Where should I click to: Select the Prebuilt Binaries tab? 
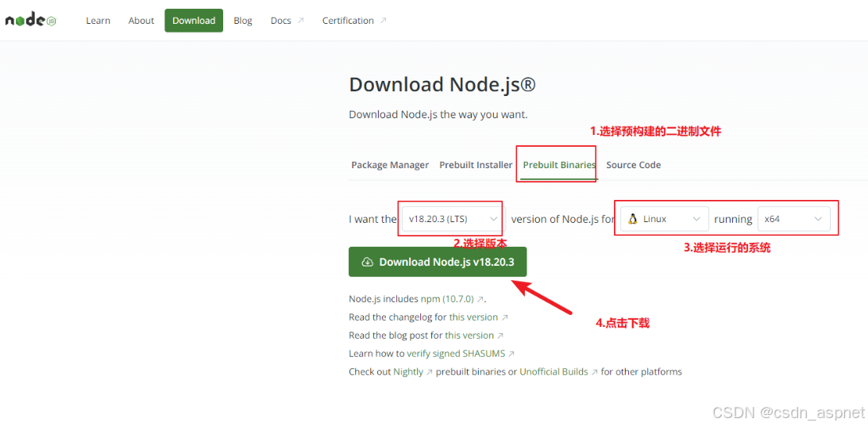click(x=559, y=165)
